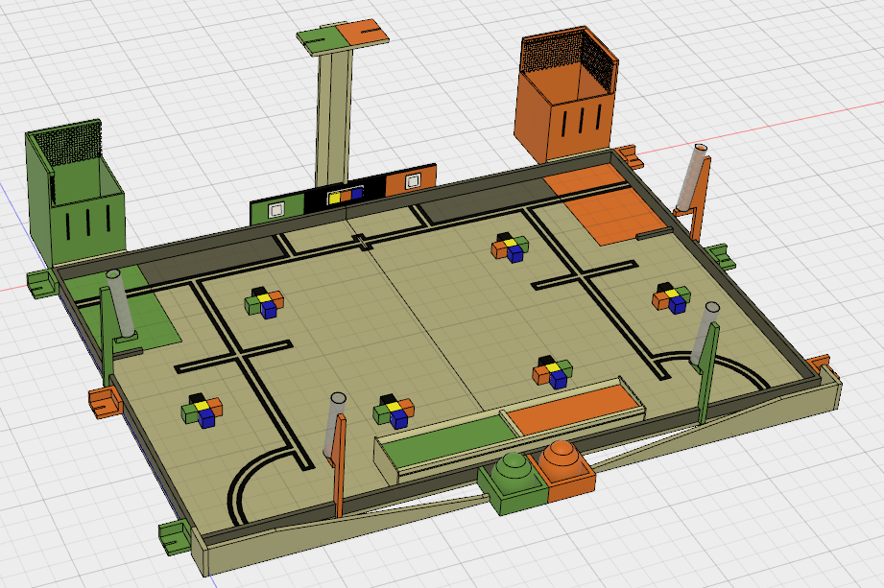Click the green square panel on the backboard

276,211
